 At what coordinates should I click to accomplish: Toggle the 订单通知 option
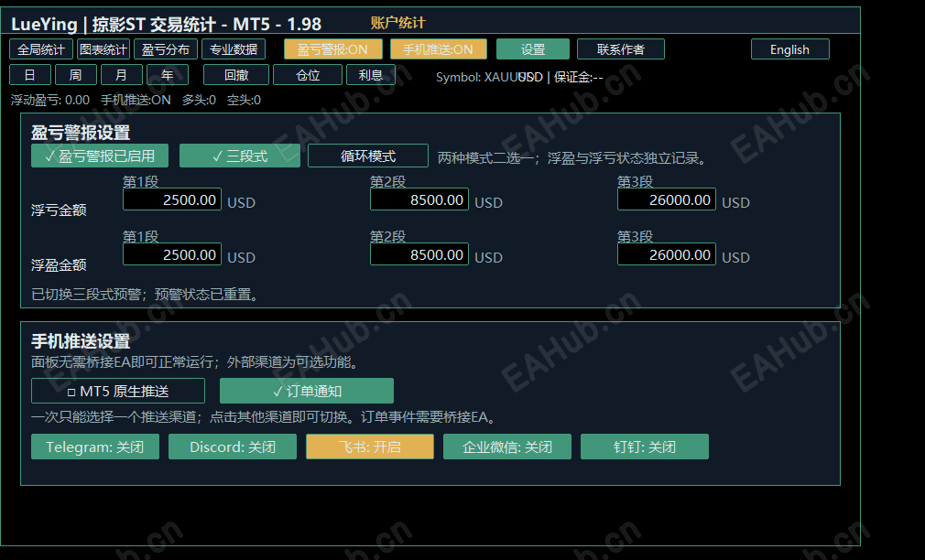307,391
